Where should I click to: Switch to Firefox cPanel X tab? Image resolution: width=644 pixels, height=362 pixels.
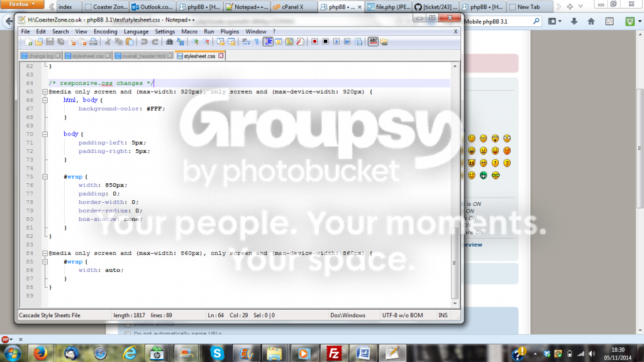point(294,7)
